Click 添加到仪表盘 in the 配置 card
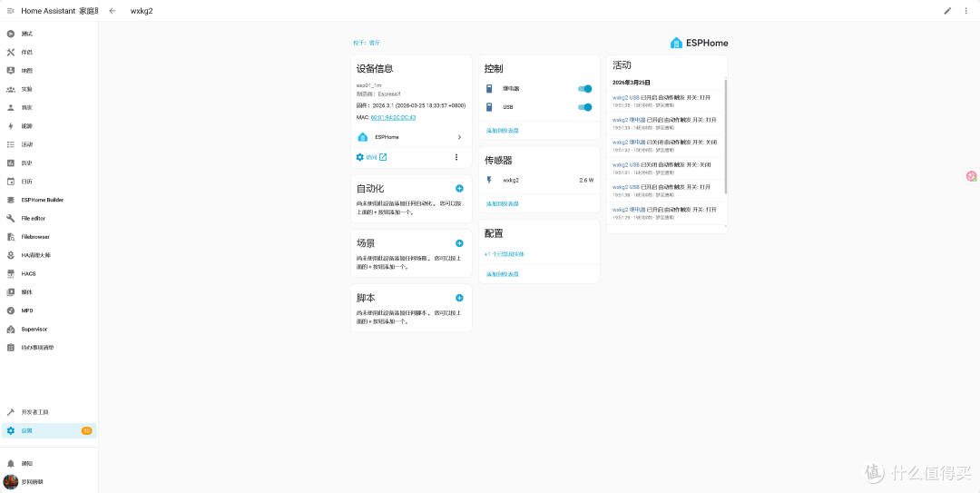The width and height of the screenshot is (980, 493). point(503,274)
